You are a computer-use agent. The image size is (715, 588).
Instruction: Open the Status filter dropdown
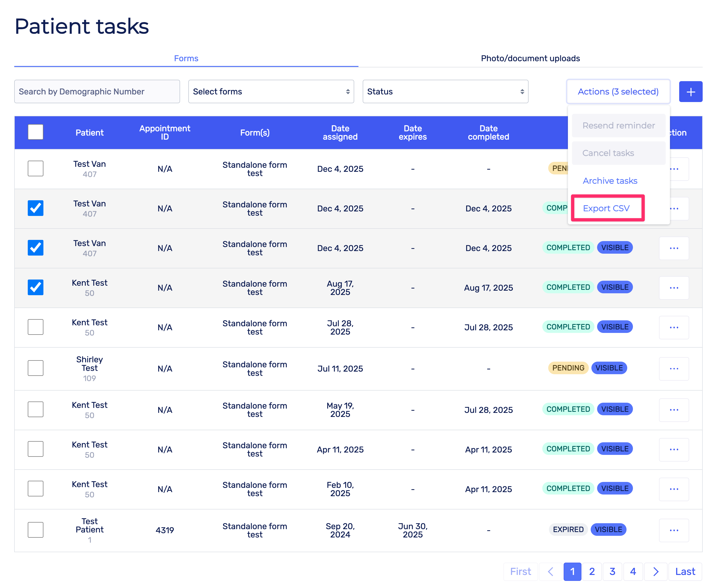tap(445, 91)
